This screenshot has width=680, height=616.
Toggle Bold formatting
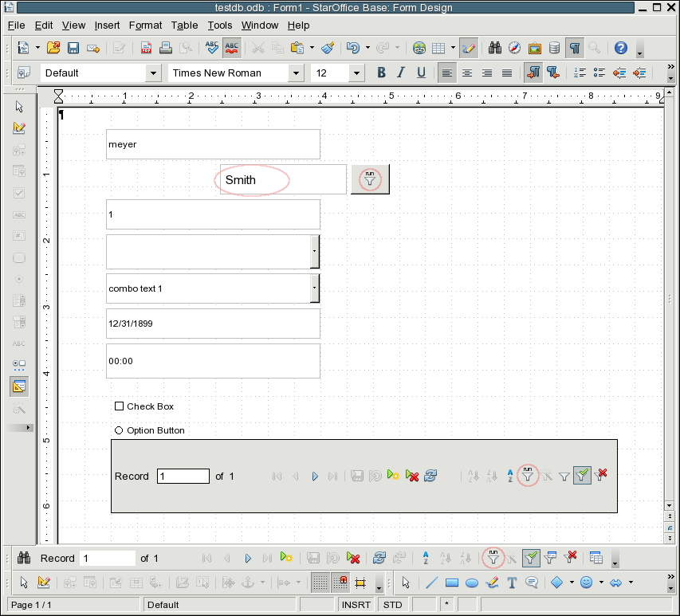tap(381, 73)
